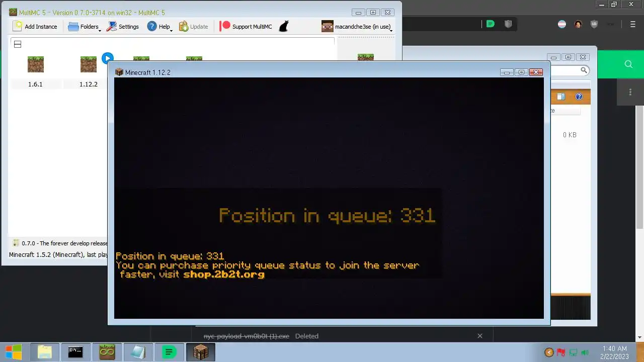
Task: Restore down the browser window
Action: tap(614, 5)
